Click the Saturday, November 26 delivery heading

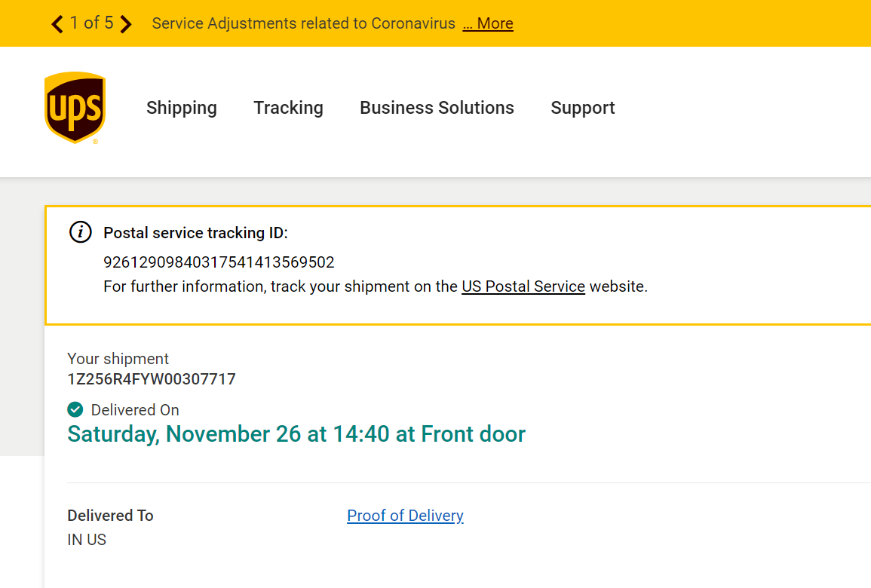[296, 434]
